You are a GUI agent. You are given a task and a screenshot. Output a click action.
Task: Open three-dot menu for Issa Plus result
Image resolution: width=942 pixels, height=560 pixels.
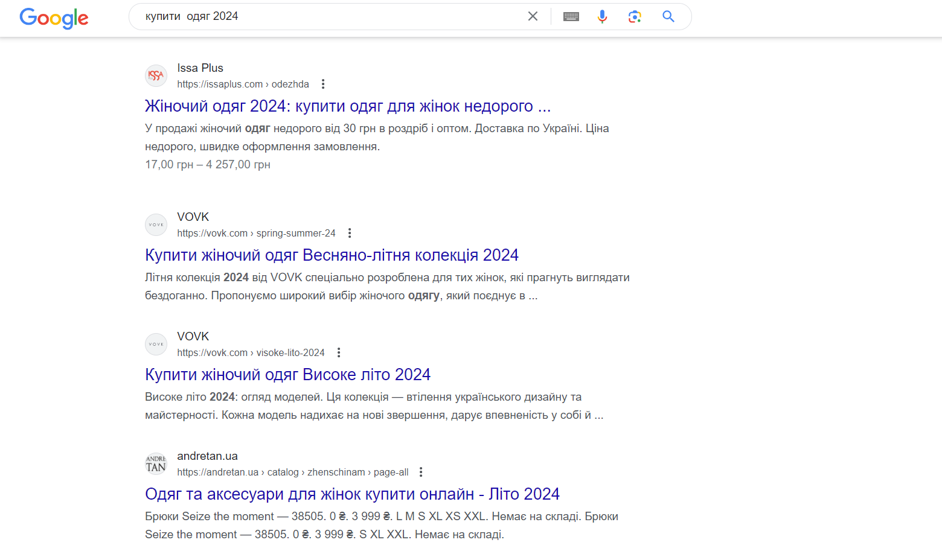pos(323,84)
